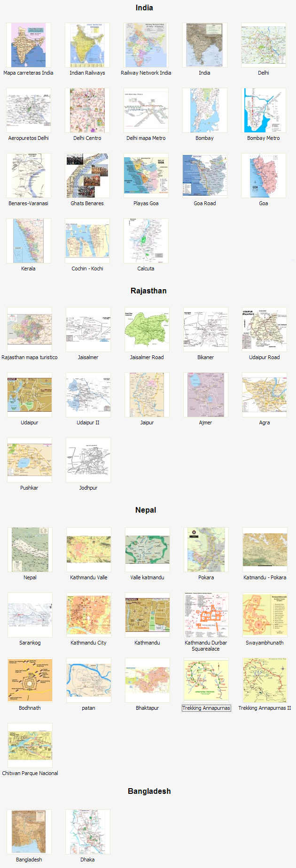The height and width of the screenshot is (868, 296).
Task: Click the Pushkar map thumbnail
Action: click(x=29, y=460)
